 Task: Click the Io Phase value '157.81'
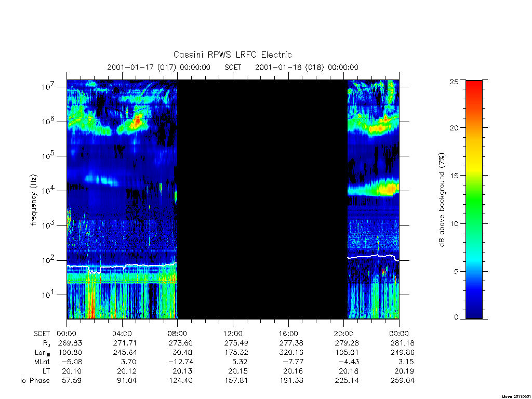click(x=236, y=381)
